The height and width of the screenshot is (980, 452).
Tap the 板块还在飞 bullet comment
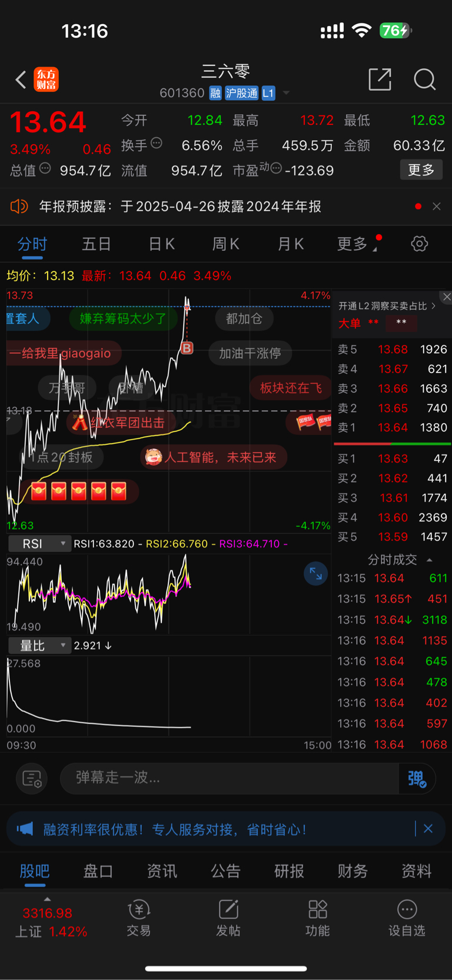coord(291,387)
